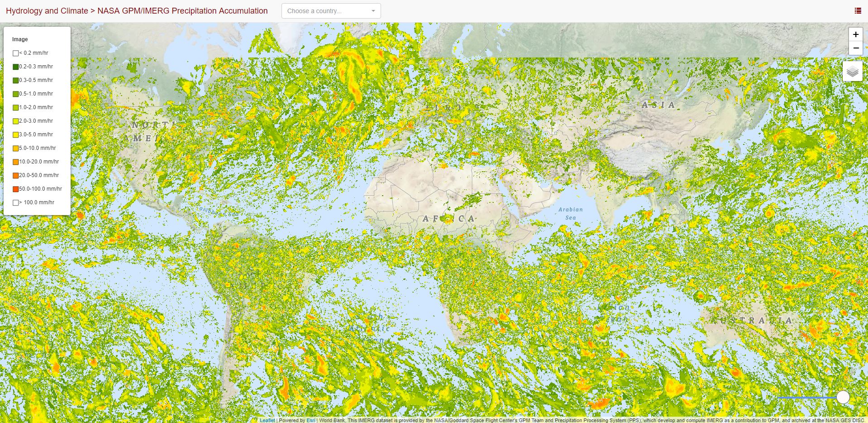Click the NASA GPM/IMERG Precipitation Accumulation title

[182, 11]
